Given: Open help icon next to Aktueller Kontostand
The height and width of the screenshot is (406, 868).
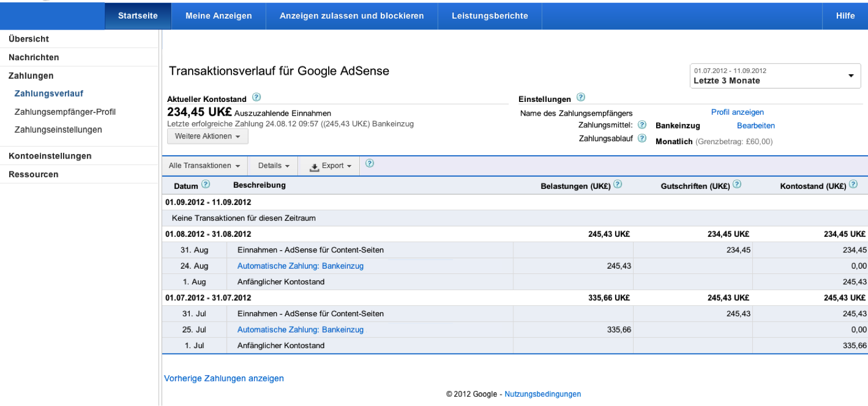Looking at the screenshot, I should click(257, 98).
